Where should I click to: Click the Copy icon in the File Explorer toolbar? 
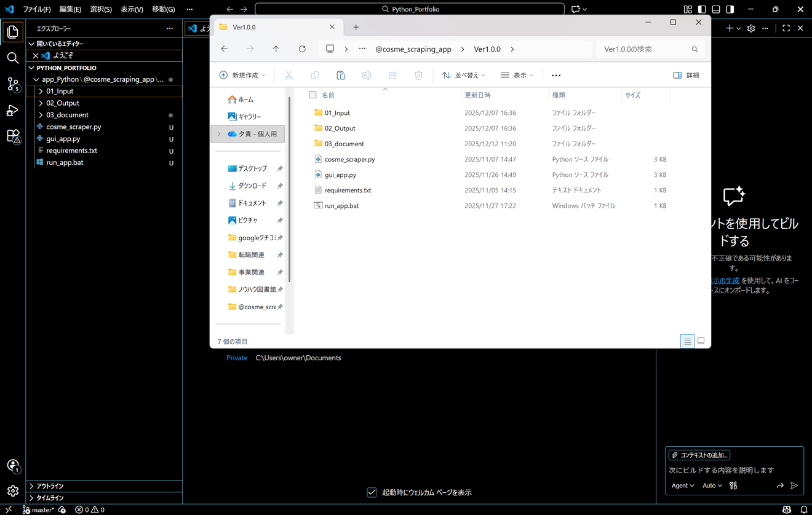coord(314,75)
